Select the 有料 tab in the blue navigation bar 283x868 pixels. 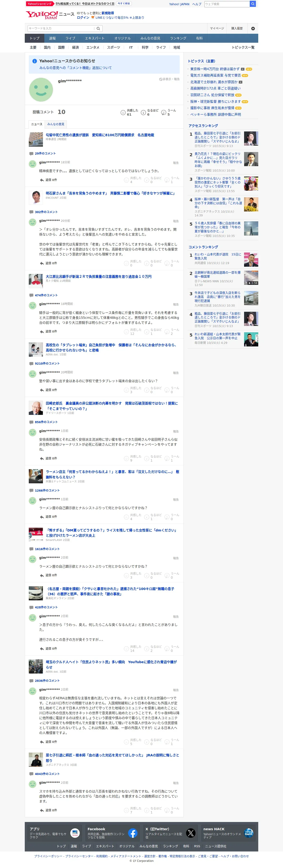[x=200, y=38]
